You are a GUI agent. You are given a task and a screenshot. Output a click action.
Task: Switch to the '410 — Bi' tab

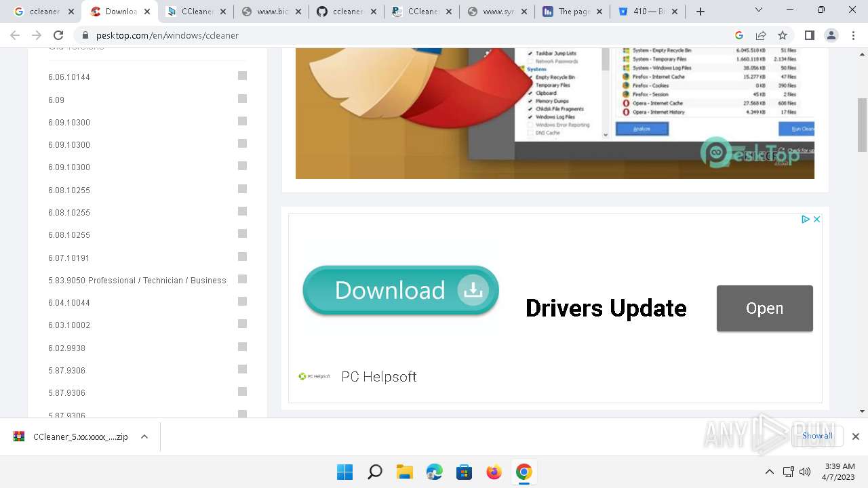647,12
